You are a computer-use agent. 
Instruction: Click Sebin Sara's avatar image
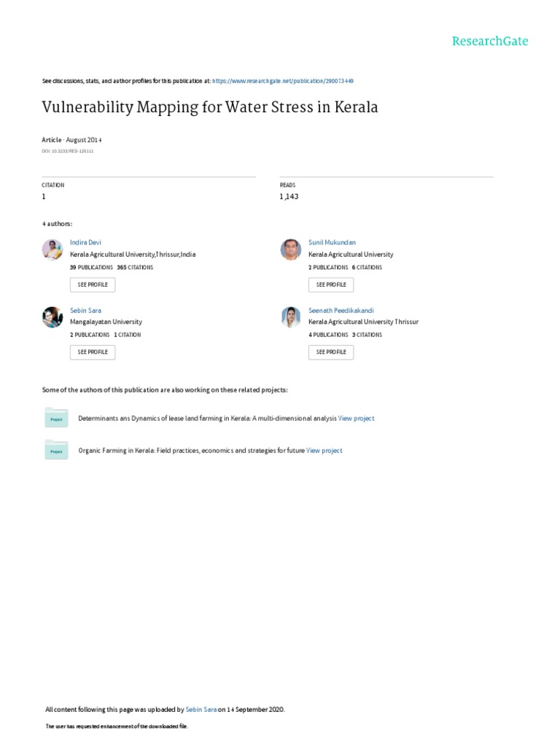pyautogui.click(x=52, y=317)
